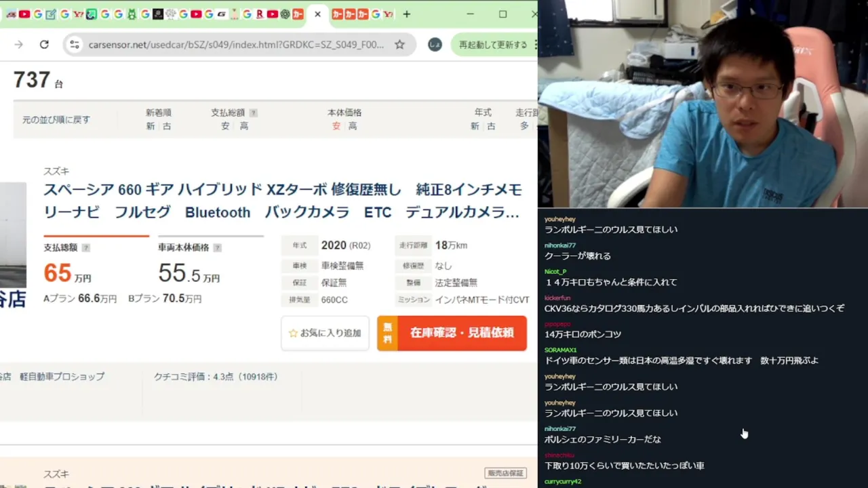868x488 pixels.
Task: Click Bプラン 70.5万円 text
Action: 165,299
